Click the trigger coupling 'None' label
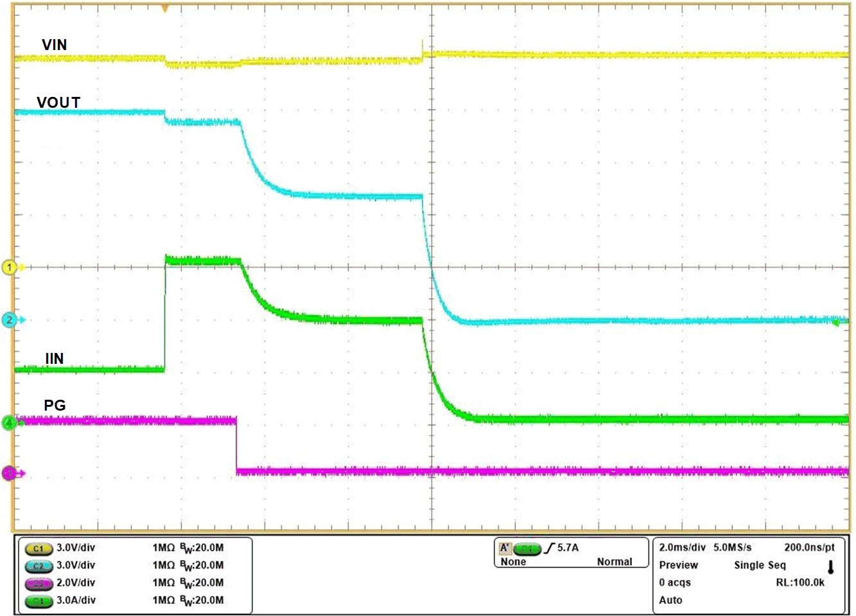Image resolution: width=856 pixels, height=616 pixels. 513,562
